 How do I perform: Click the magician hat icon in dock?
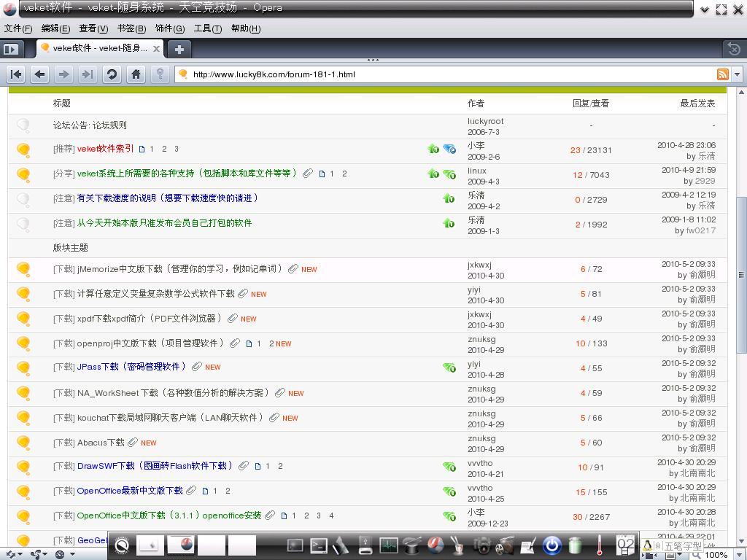pos(412,545)
